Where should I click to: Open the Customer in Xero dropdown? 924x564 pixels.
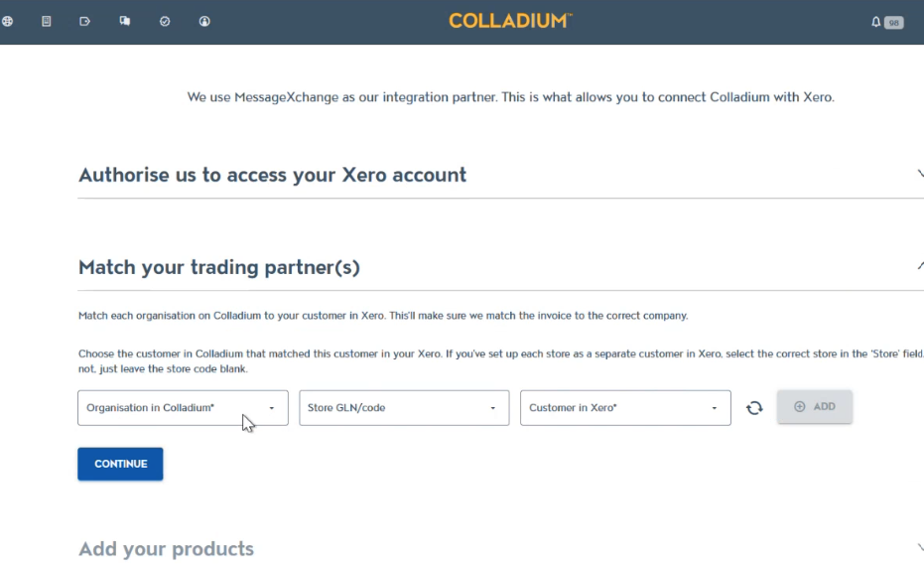click(x=625, y=407)
